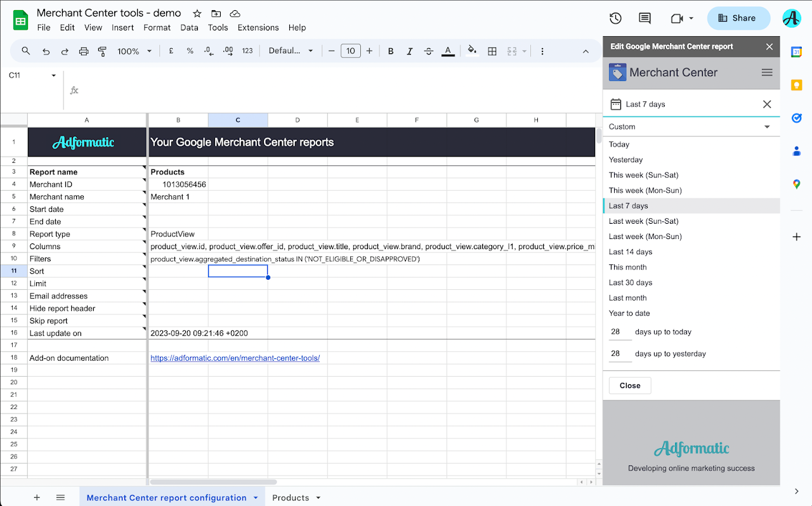Open the Data menu
This screenshot has width=812, height=506.
189,27
